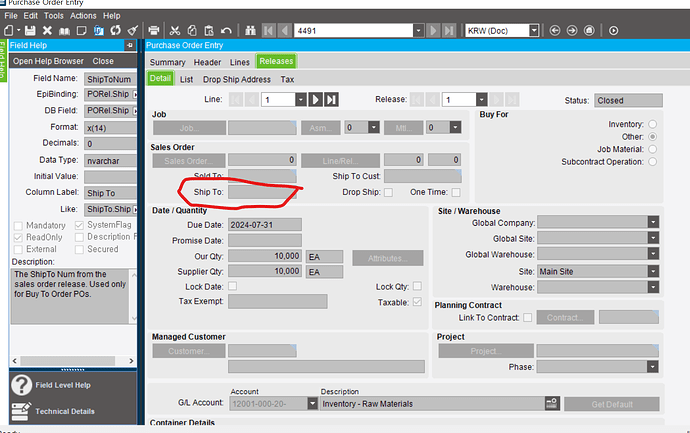Select the Inventory radio button

653,124
